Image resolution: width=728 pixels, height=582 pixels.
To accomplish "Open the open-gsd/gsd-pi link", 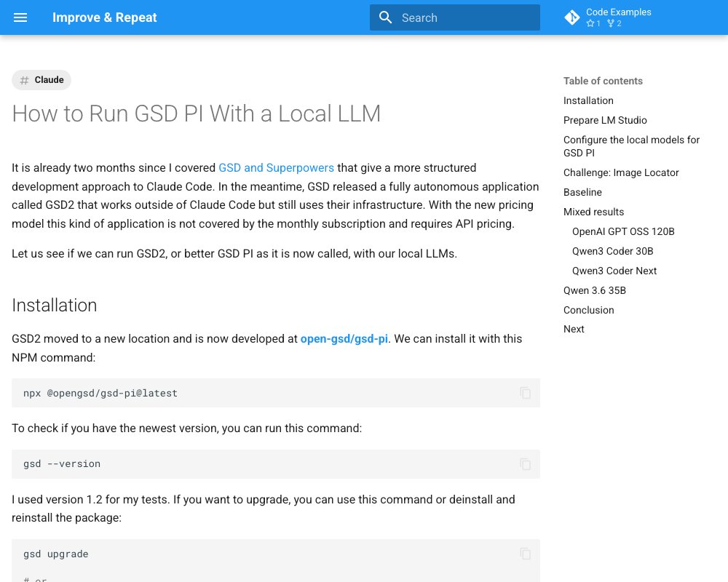I will click(x=344, y=339).
